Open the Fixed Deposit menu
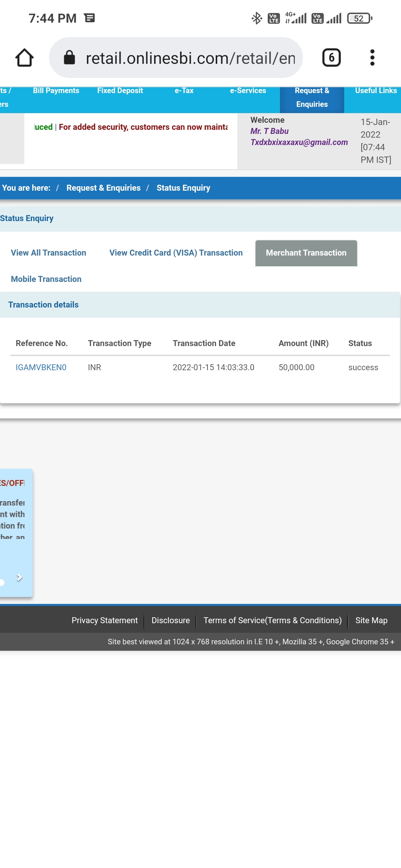The height and width of the screenshot is (868, 401). [x=120, y=91]
